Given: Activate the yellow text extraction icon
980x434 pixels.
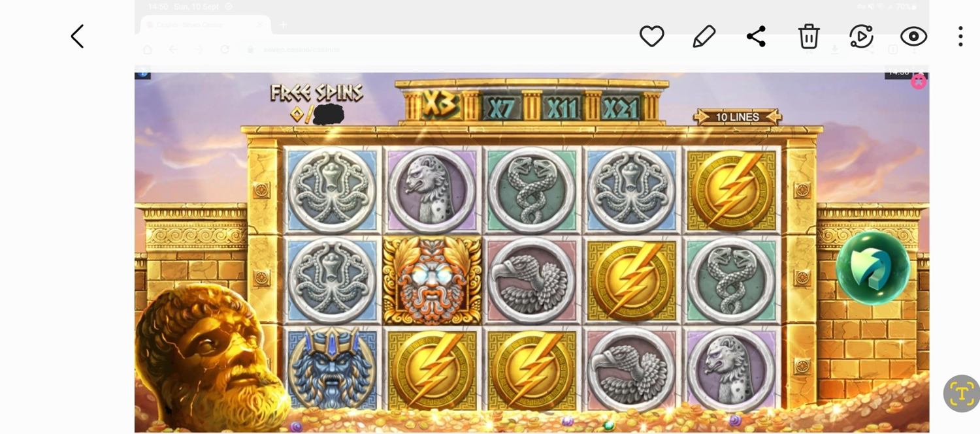Looking at the screenshot, I should 961,394.
